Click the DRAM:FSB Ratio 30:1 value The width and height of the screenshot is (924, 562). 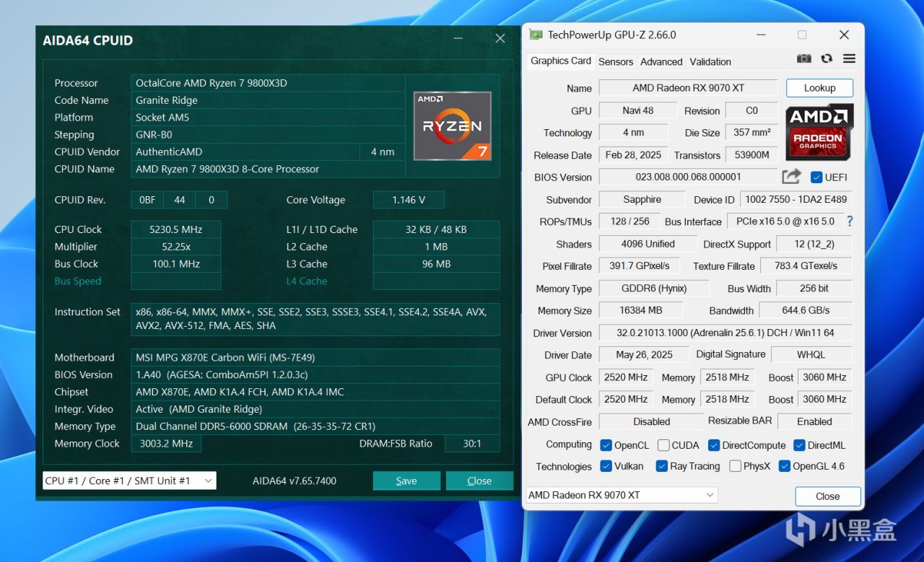(x=472, y=444)
